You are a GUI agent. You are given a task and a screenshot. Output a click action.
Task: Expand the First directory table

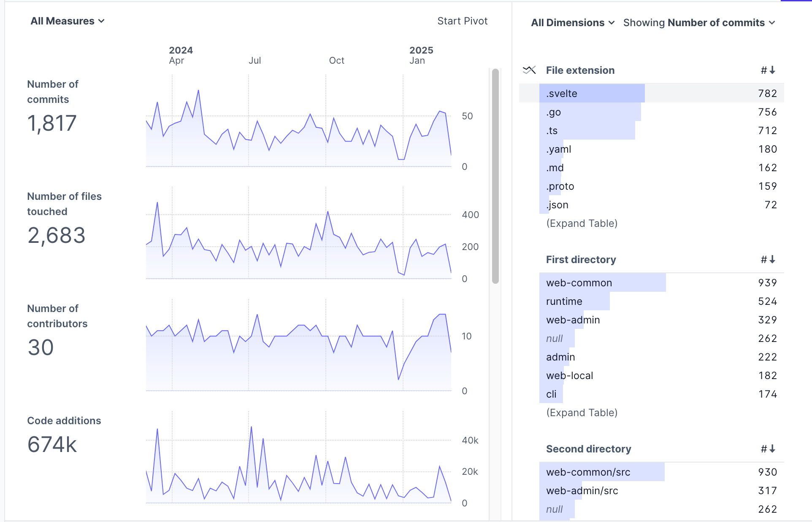click(x=582, y=412)
